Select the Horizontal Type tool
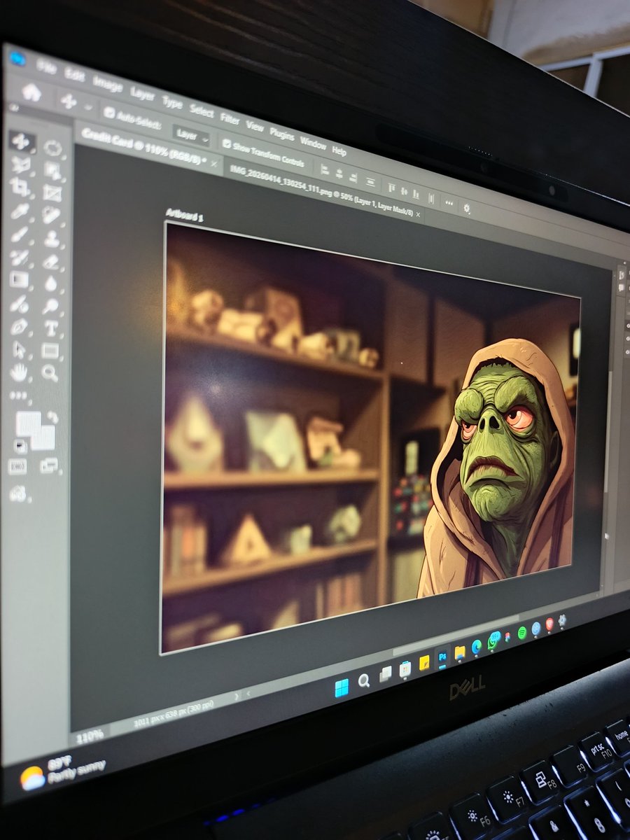Screen dimensions: 630x840 pyautogui.click(x=51, y=328)
